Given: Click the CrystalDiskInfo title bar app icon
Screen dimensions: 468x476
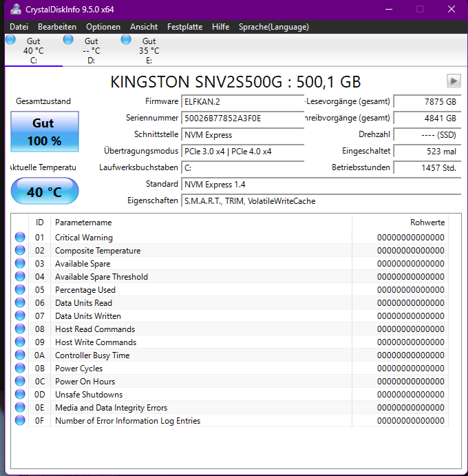Looking at the screenshot, I should pos(16,9).
